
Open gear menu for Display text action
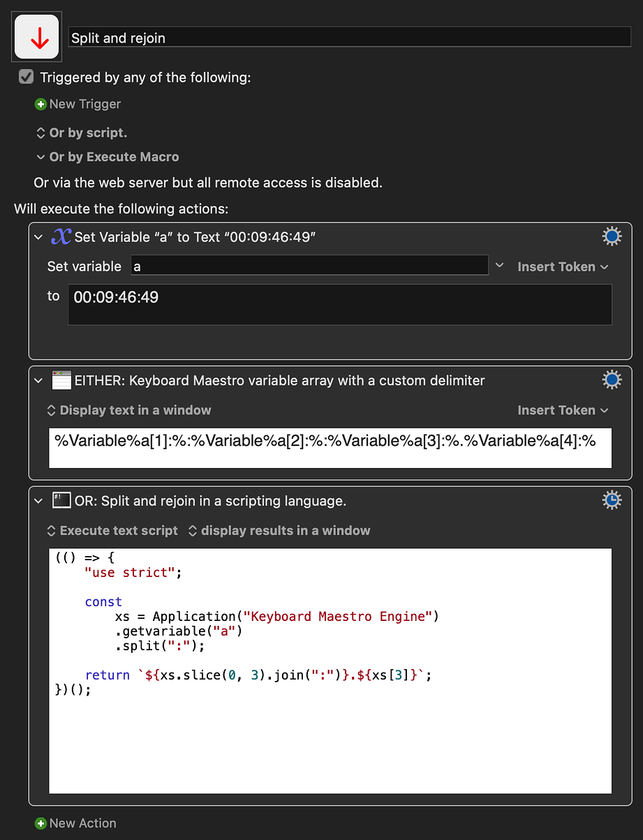click(x=612, y=380)
